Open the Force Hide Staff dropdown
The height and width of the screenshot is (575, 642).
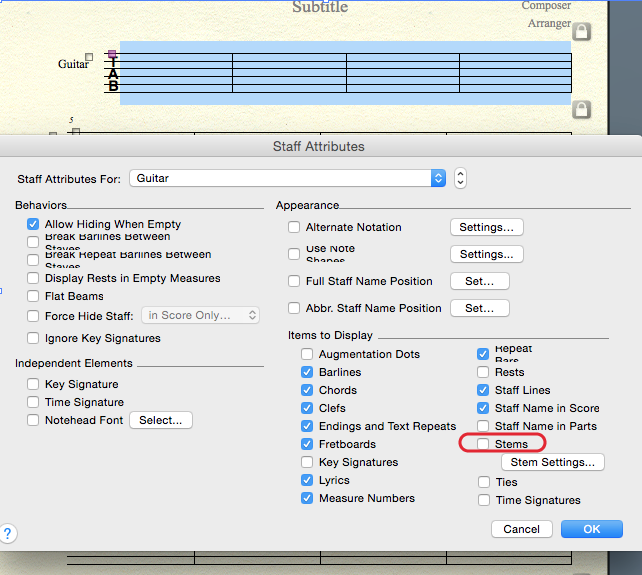click(201, 316)
